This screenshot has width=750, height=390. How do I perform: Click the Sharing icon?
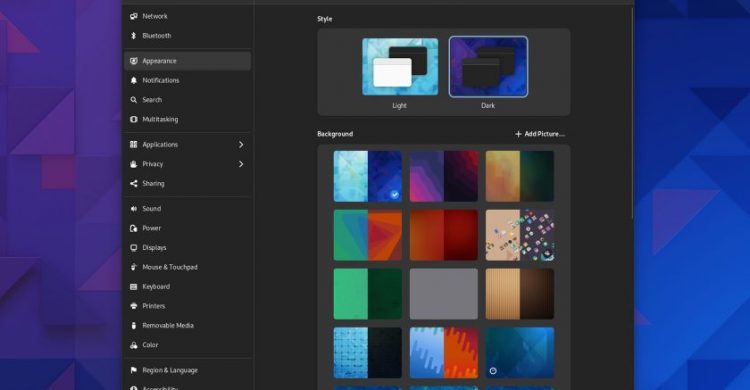pyautogui.click(x=133, y=183)
